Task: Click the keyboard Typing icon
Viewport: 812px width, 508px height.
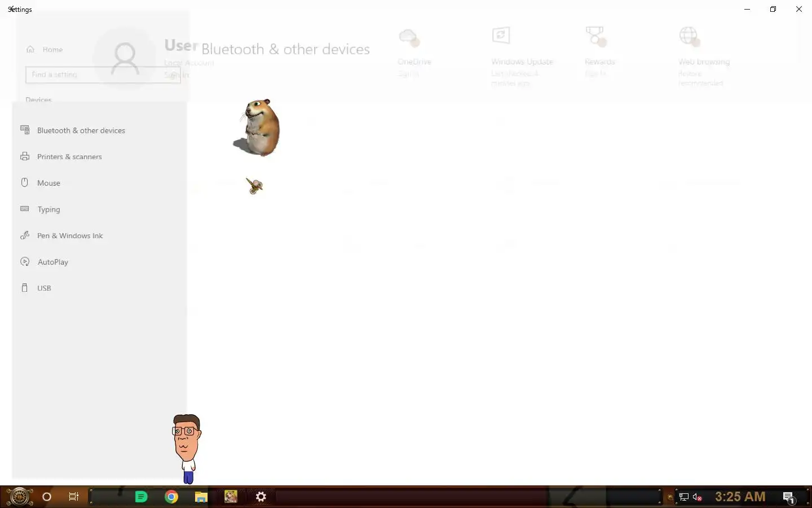Action: tap(25, 209)
